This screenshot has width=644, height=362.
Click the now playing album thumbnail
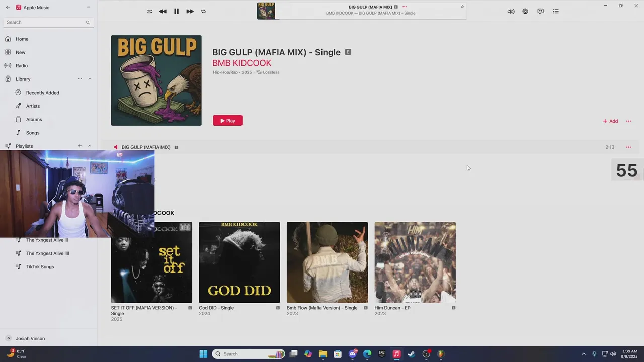266,11
